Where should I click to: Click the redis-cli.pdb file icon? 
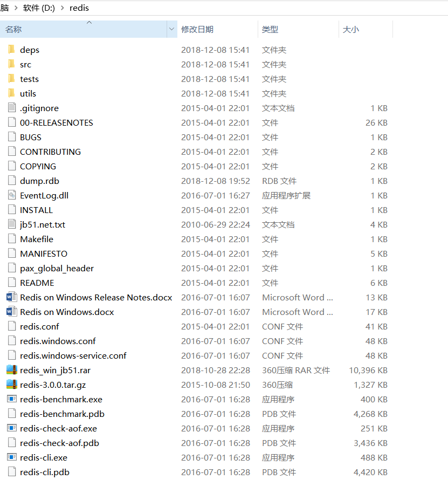coord(12,472)
